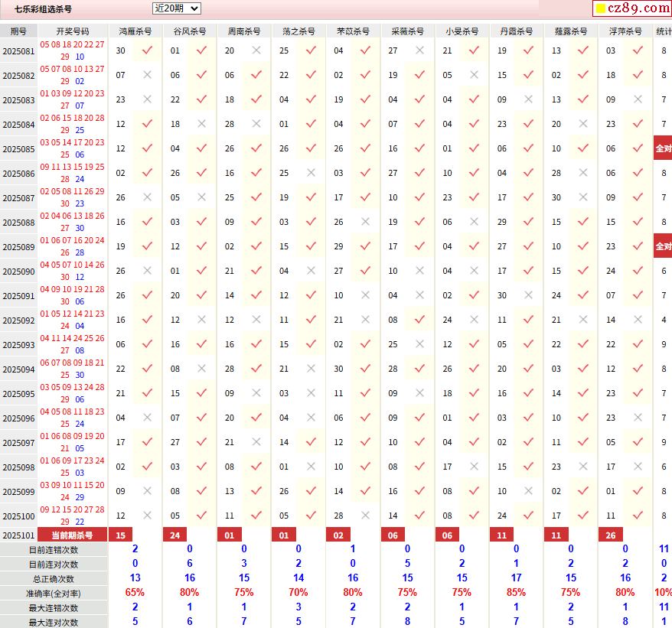The image size is (672, 628).
Task: Click the gray cross in 荡之杀号 row 2025086
Action: point(311,173)
